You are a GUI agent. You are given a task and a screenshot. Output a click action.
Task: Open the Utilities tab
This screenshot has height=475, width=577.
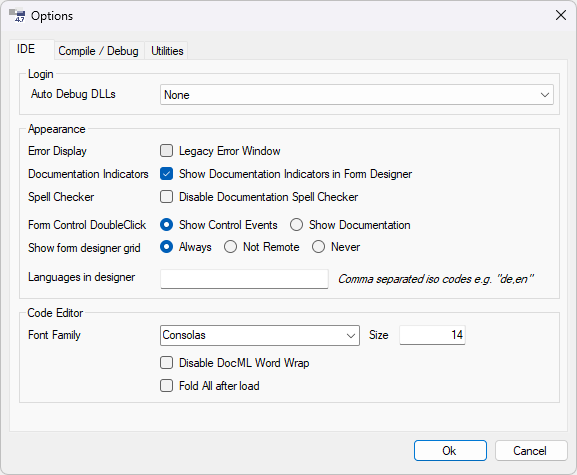(167, 51)
